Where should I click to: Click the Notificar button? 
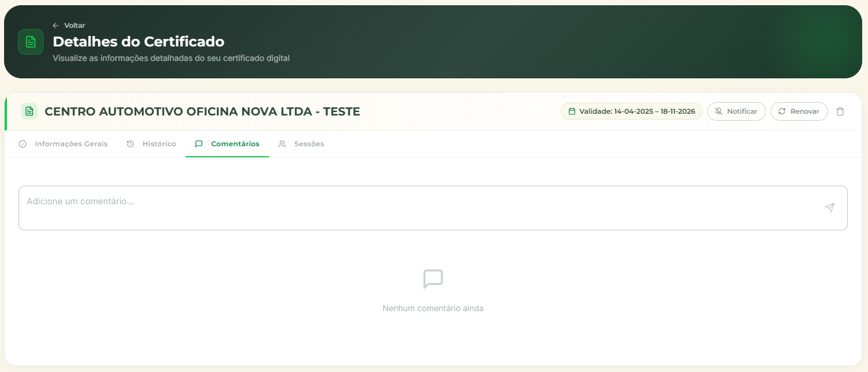736,111
